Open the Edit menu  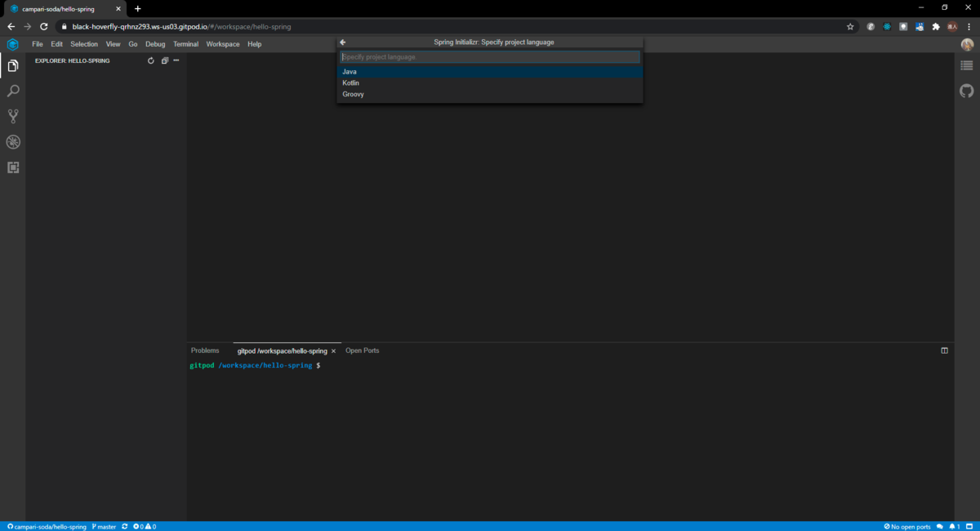[56, 44]
